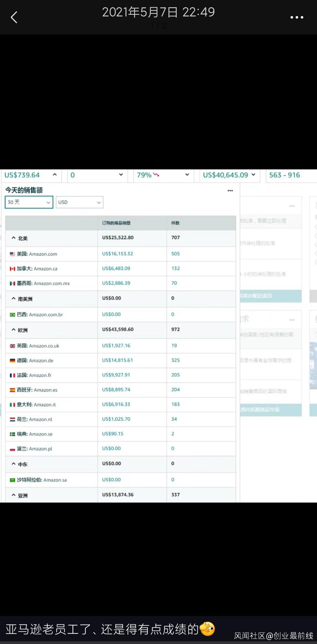Click the 件数 column header
The height and width of the screenshot is (644, 317).
click(x=175, y=223)
